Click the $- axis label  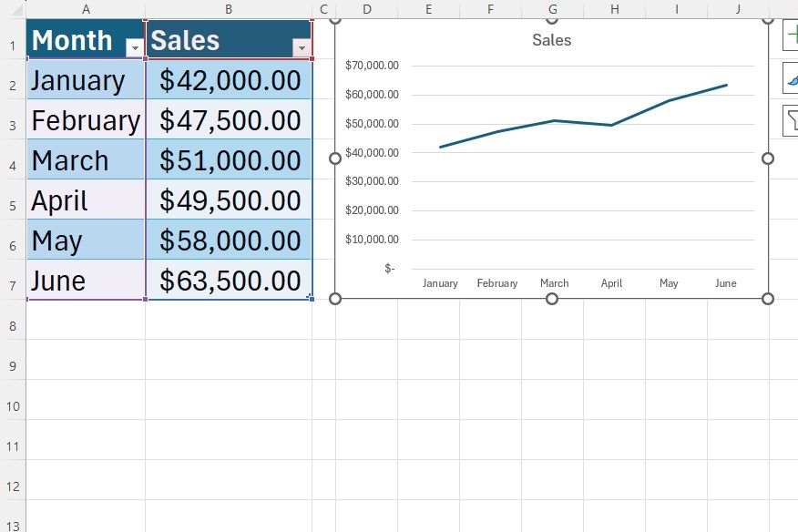pyautogui.click(x=390, y=268)
